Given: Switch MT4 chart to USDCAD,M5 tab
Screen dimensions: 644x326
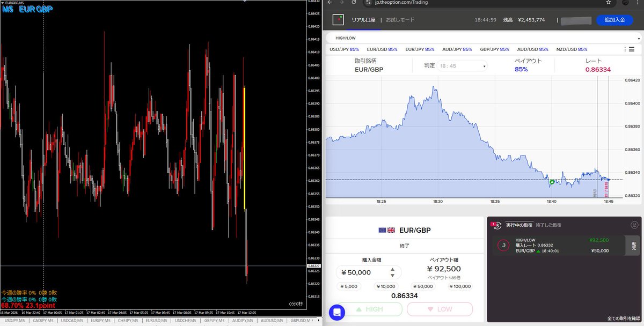Looking at the screenshot, I should (72, 321).
